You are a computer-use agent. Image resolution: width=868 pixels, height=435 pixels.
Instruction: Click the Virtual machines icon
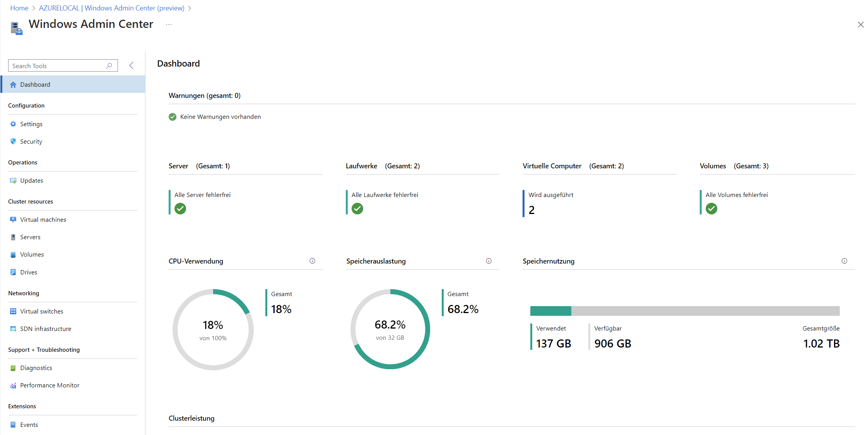pyautogui.click(x=13, y=220)
